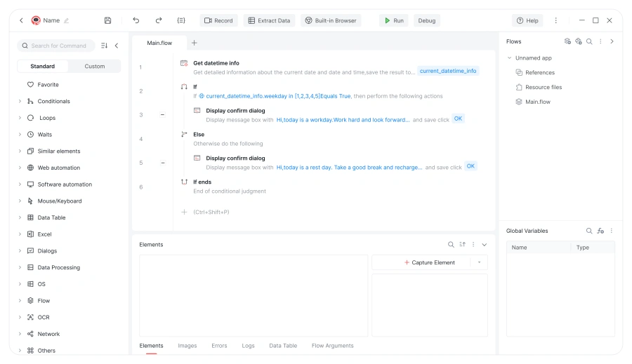This screenshot has width=632, height=364.
Task: Start recording with the Record button
Action: pos(218,20)
